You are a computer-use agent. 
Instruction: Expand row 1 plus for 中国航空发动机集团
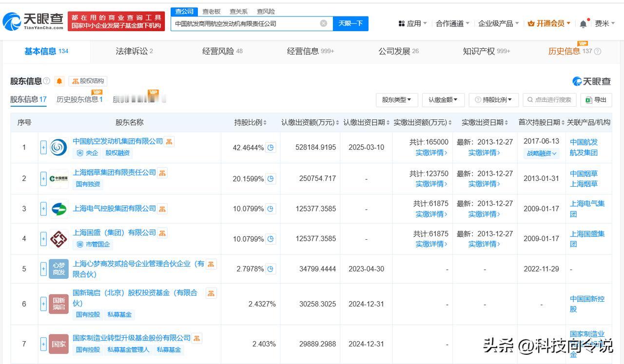pyautogui.click(x=43, y=147)
